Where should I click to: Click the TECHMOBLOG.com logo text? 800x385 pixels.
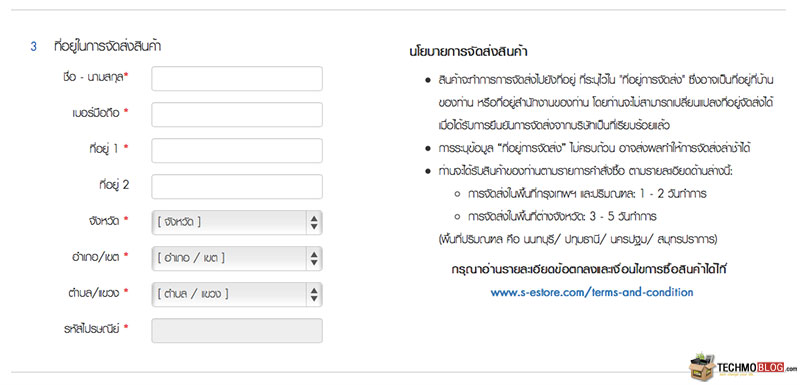(757, 368)
